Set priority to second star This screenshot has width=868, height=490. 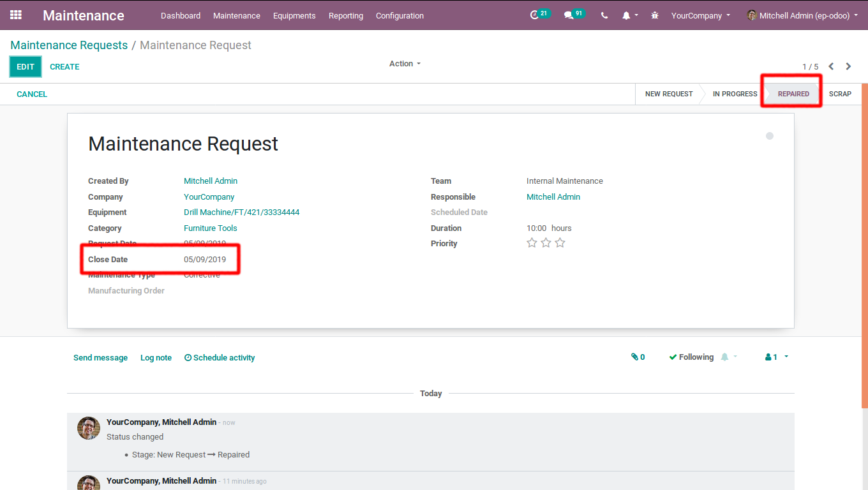[x=546, y=243]
